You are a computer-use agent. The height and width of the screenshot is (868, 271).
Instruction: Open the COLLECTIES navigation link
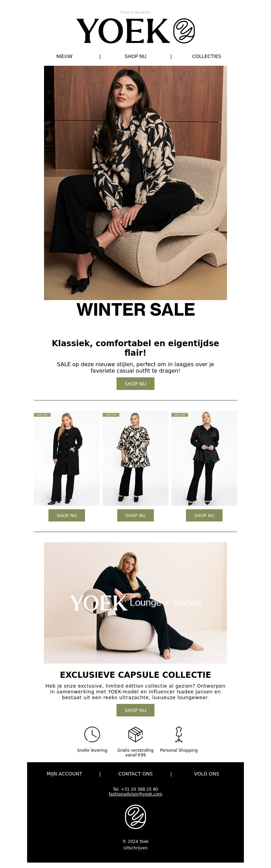coord(207,56)
